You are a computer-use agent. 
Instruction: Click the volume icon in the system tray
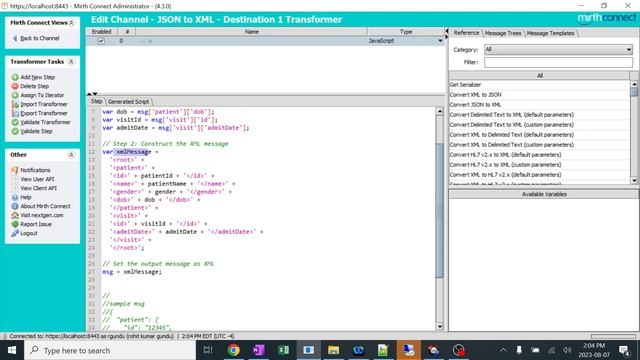[567, 350]
